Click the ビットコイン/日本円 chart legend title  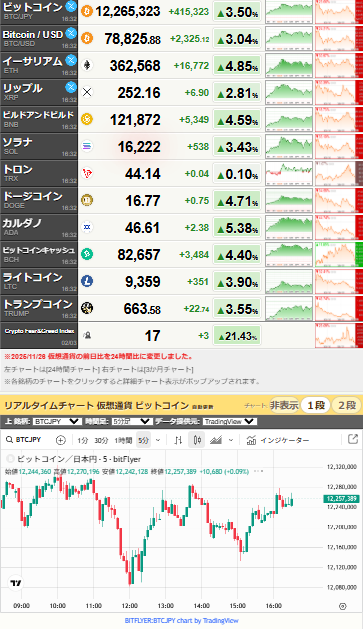(79, 459)
